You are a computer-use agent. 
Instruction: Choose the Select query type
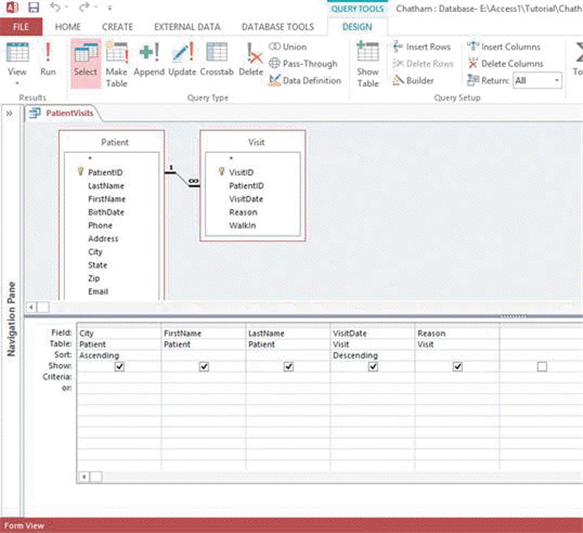[x=86, y=63]
